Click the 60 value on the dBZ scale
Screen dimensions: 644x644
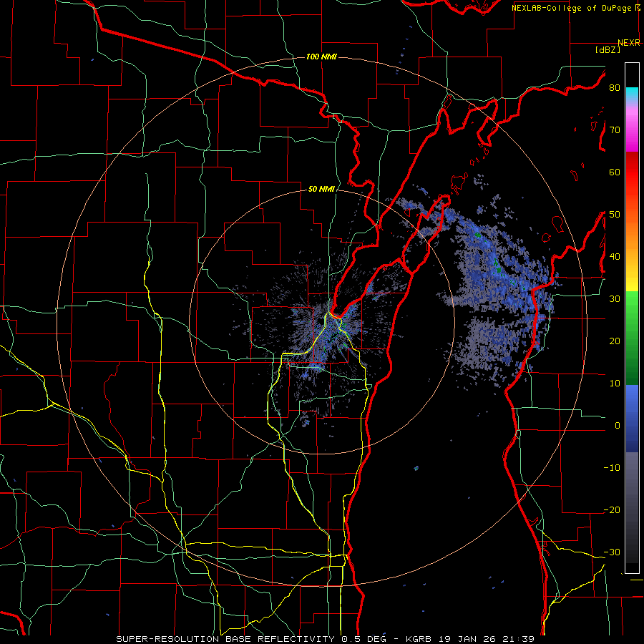tap(615, 172)
